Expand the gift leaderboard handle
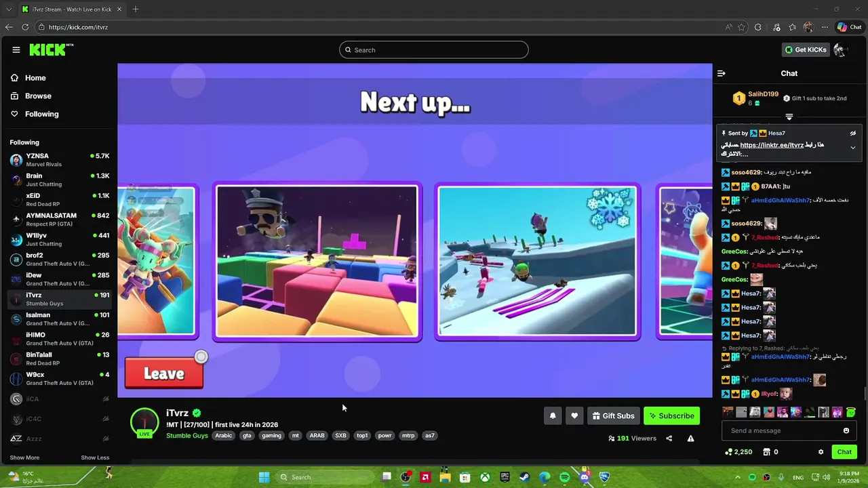 coord(789,117)
